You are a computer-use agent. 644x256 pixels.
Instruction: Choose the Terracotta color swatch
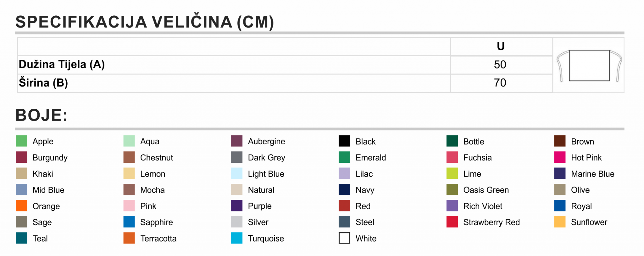pyautogui.click(x=129, y=238)
